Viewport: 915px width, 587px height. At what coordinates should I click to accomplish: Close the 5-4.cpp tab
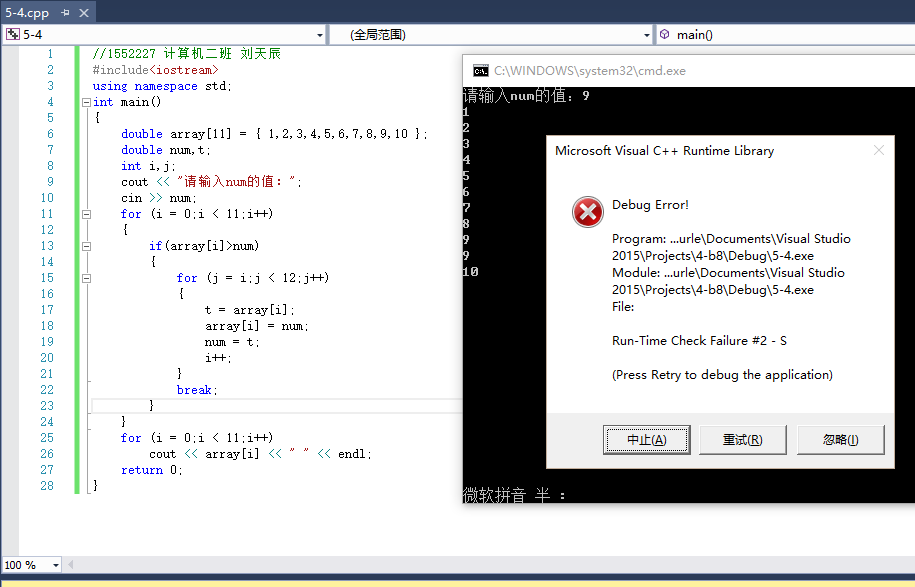pyautogui.click(x=84, y=12)
